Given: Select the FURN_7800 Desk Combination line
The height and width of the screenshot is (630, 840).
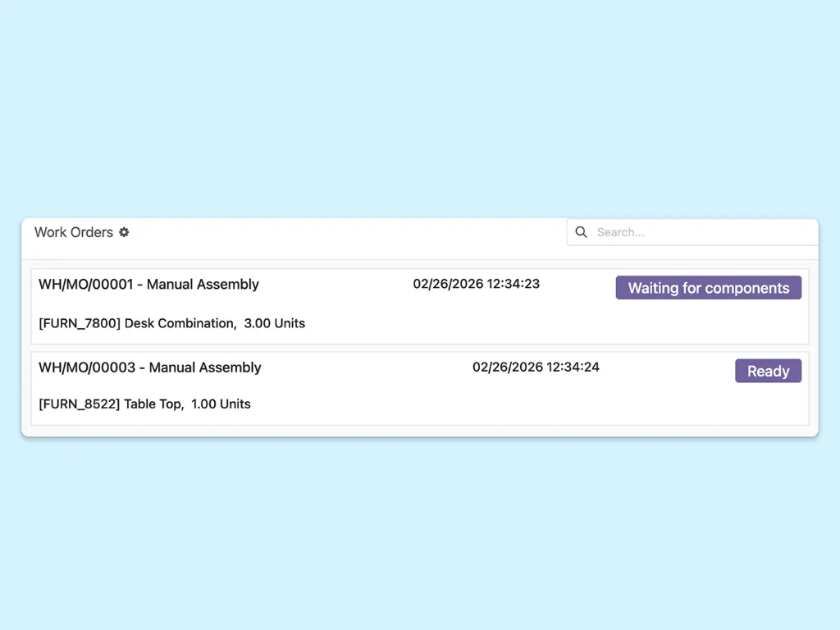Looking at the screenshot, I should tap(171, 323).
